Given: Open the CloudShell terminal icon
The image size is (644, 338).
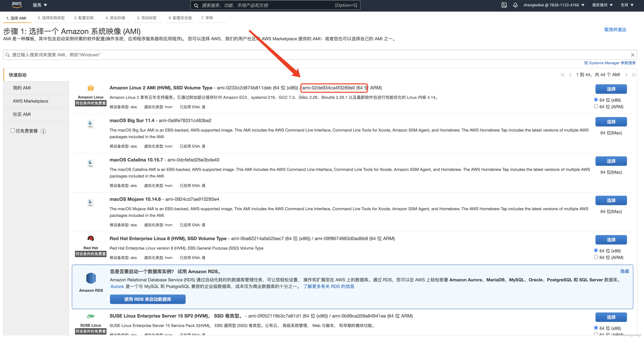Looking at the screenshot, I should [x=504, y=5].
